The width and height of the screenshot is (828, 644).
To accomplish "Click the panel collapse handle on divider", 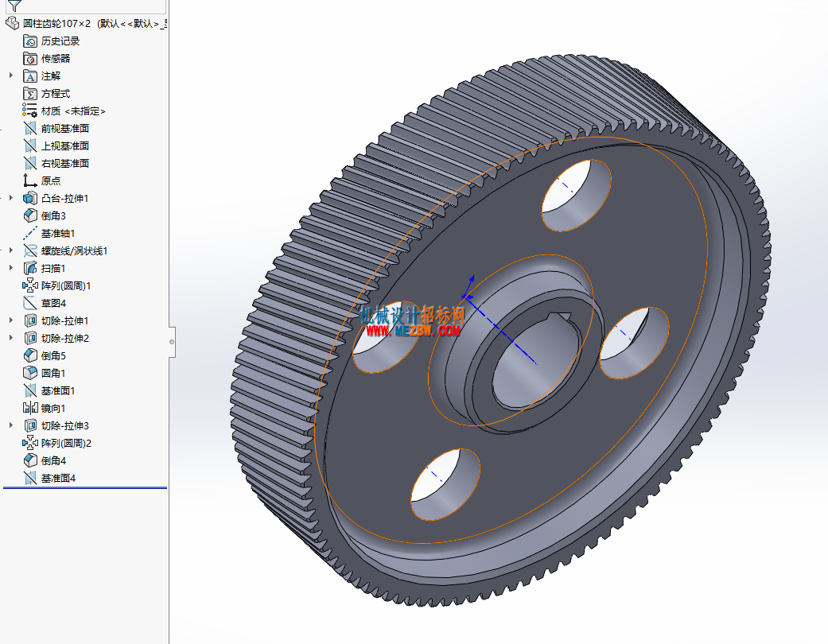I will (x=172, y=342).
